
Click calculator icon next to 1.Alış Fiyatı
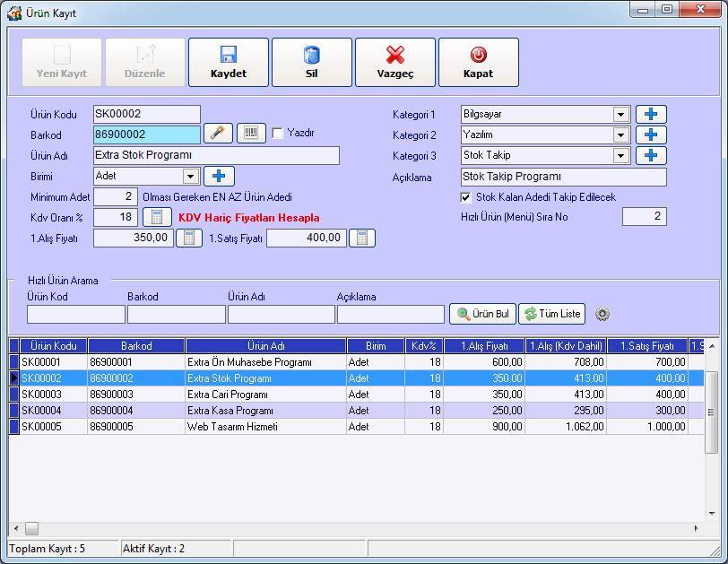tap(189, 239)
